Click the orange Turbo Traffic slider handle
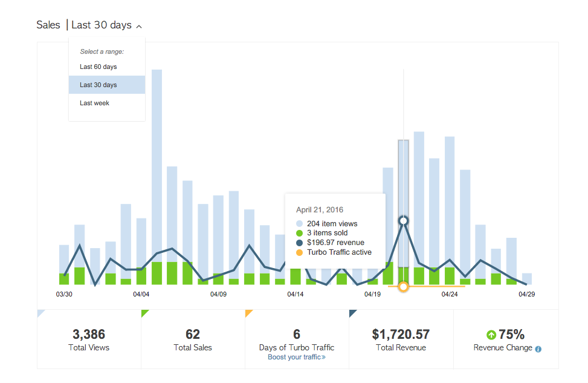Screen dimensions: 588x383 [x=403, y=287]
